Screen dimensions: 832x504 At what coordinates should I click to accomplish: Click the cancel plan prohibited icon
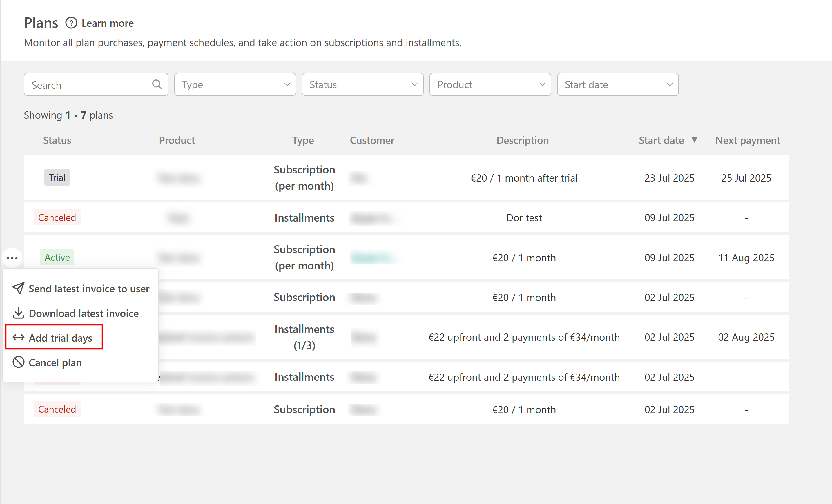(x=18, y=362)
